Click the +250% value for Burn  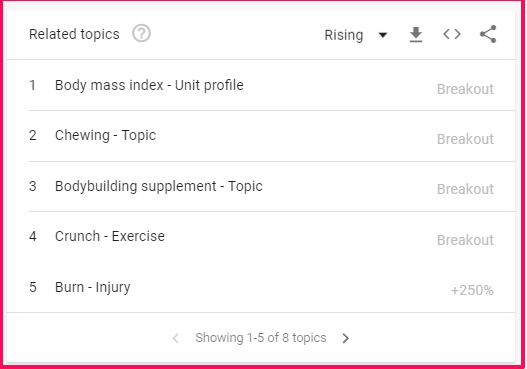(472, 290)
